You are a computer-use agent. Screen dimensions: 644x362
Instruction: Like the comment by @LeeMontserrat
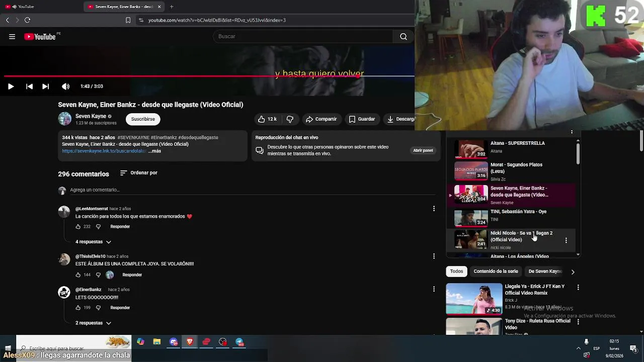pos(78,227)
